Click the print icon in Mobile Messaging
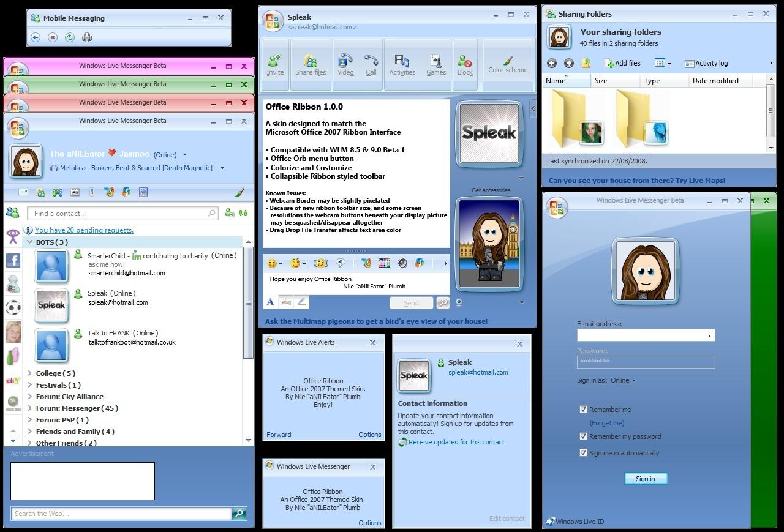The height and width of the screenshot is (532, 784). click(87, 37)
